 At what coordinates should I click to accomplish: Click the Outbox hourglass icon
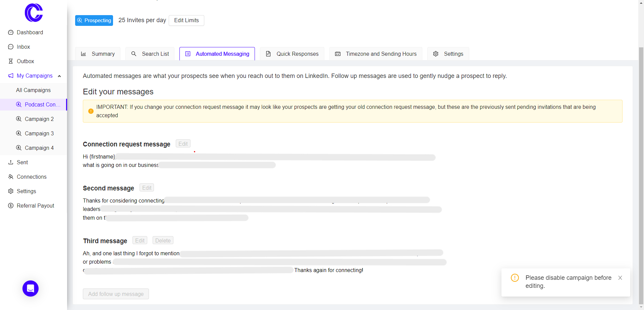[x=11, y=61]
